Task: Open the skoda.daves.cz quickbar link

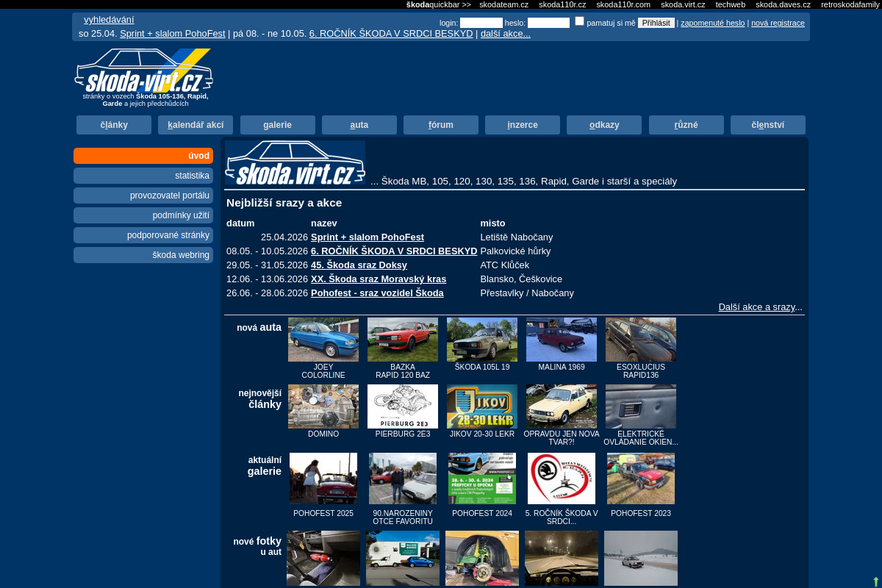Action: 783,4
